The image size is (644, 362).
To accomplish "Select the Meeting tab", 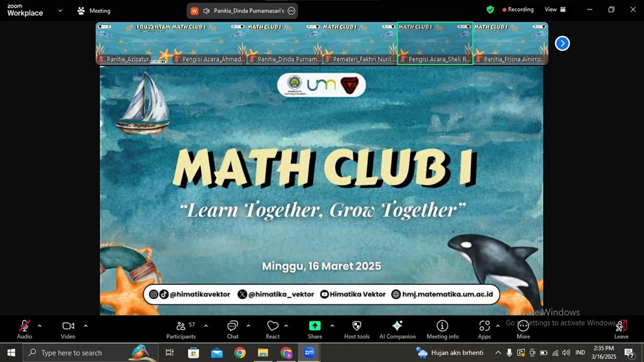I will click(x=94, y=11).
